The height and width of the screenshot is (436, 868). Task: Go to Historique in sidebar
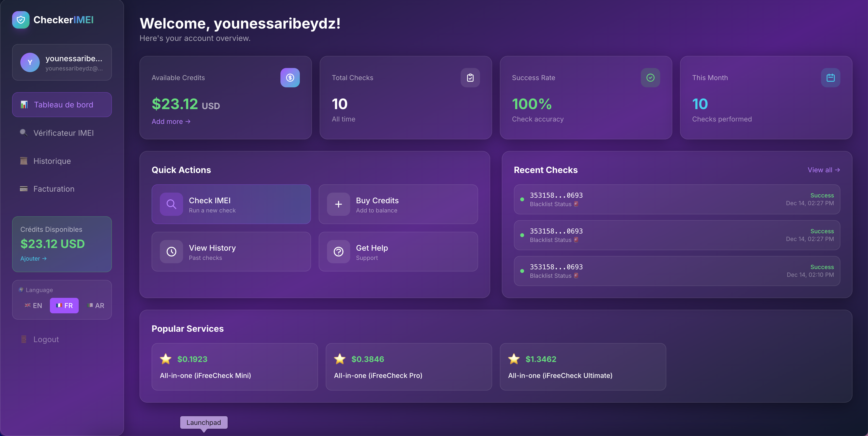(x=52, y=161)
